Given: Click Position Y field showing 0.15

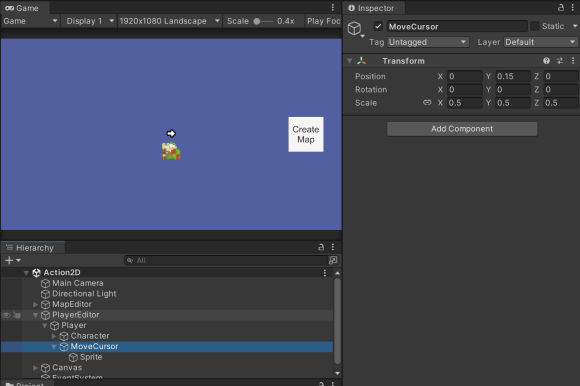Looking at the screenshot, I should pyautogui.click(x=513, y=76).
